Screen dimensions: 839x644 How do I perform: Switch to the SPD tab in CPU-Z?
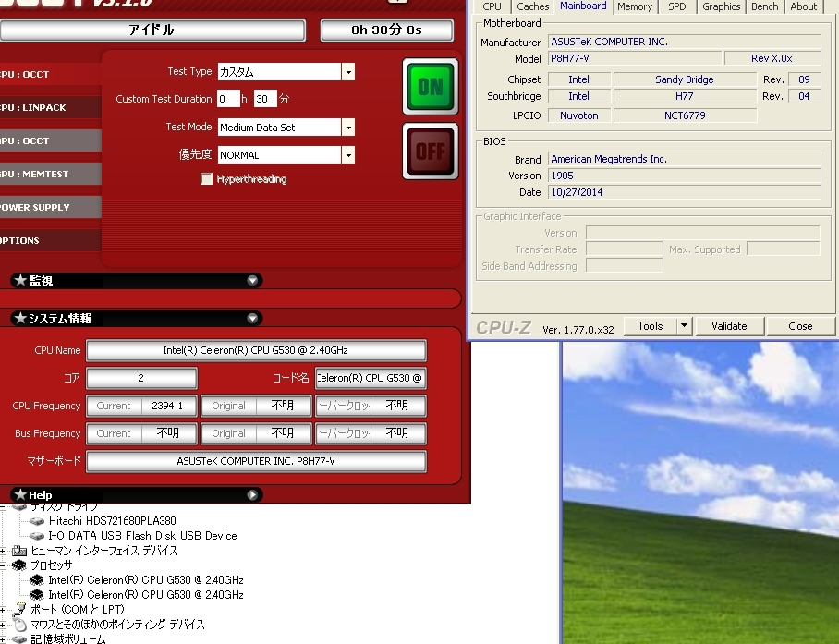click(x=677, y=6)
